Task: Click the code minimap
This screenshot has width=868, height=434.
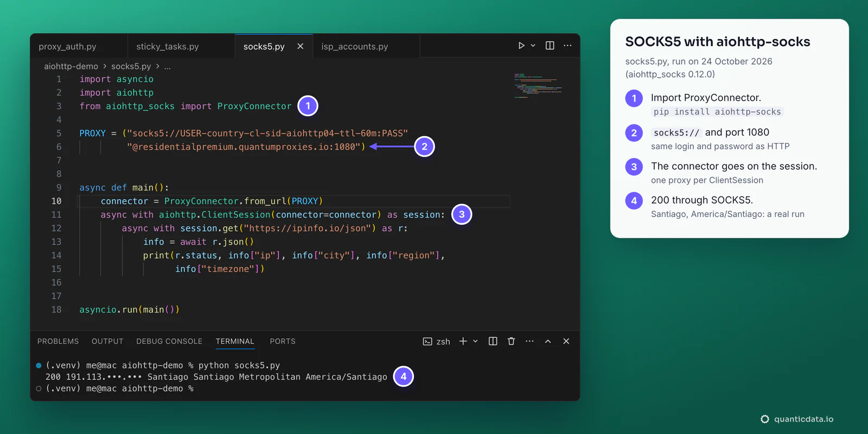Action: 538,86
